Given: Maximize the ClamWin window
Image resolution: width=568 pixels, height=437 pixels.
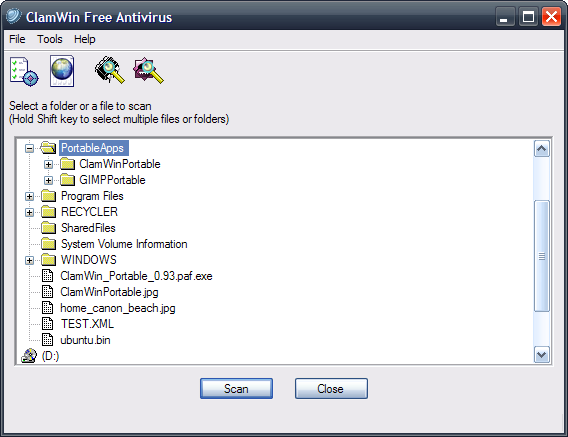Looking at the screenshot, I should coord(528,17).
